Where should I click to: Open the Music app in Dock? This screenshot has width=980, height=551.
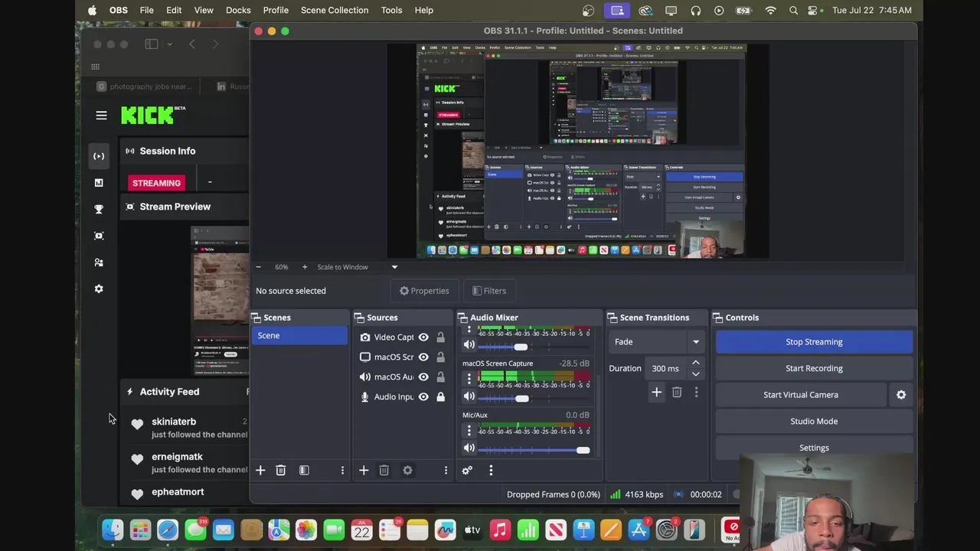coord(500,530)
